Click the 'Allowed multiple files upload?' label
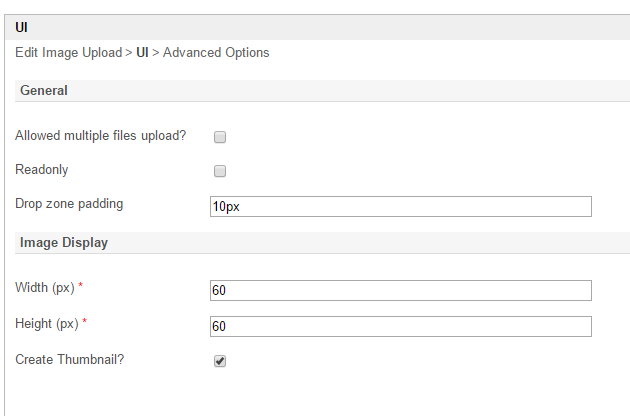630x416 pixels. pyautogui.click(x=101, y=136)
